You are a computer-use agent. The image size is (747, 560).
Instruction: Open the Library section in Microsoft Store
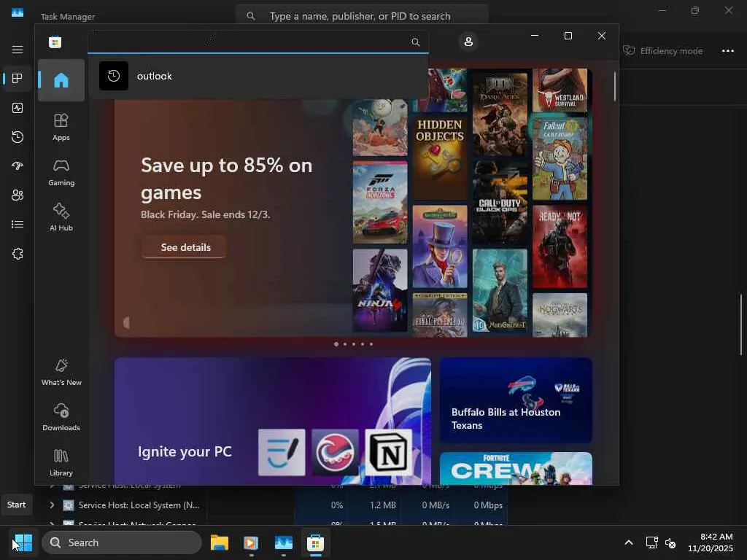point(61,462)
